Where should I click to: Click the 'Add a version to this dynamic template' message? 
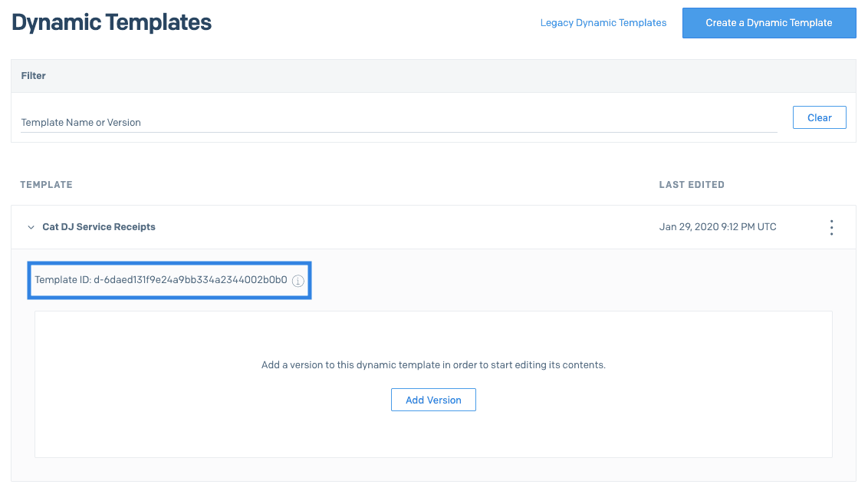point(433,364)
